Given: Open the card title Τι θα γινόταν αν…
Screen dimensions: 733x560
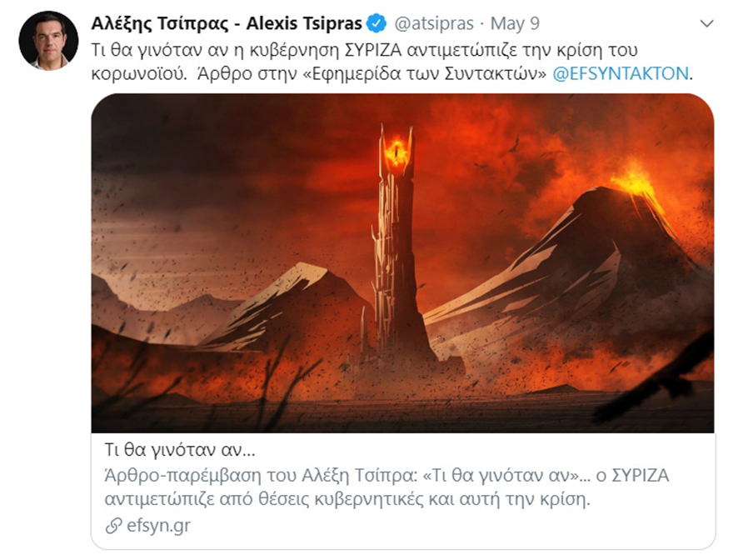Looking at the screenshot, I should point(180,450).
